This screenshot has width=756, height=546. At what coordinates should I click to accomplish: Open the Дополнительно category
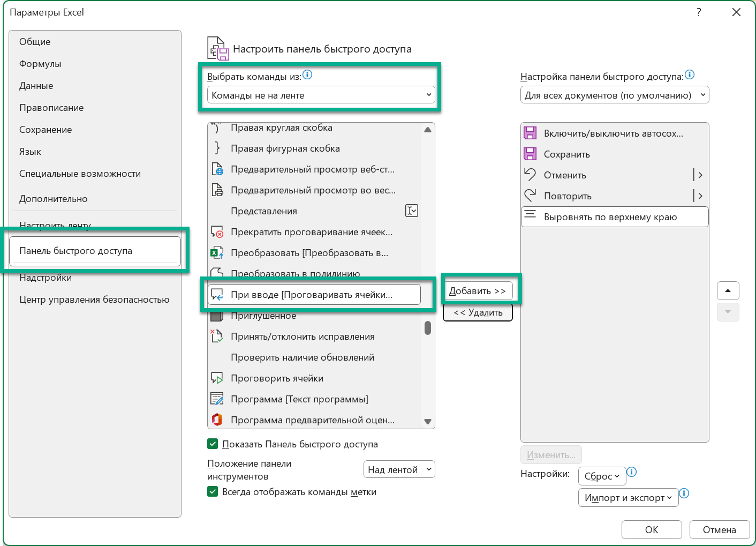pos(54,199)
